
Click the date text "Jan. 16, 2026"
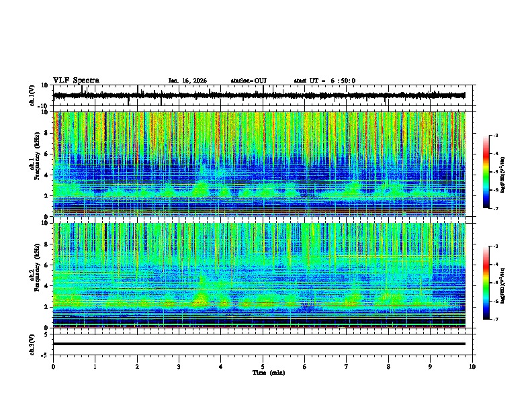tap(187, 81)
